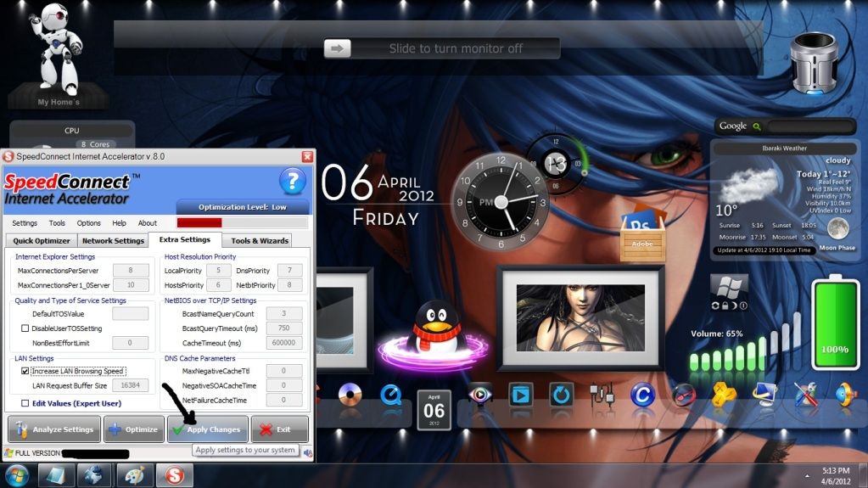Click the MaxConnectionsPerServer value field
868x488 pixels.
click(x=131, y=271)
